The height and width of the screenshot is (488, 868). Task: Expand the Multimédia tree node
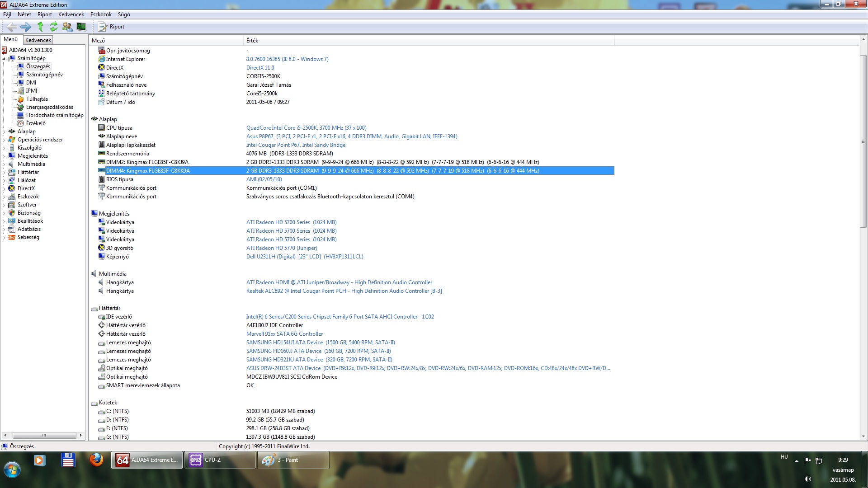pyautogui.click(x=4, y=164)
